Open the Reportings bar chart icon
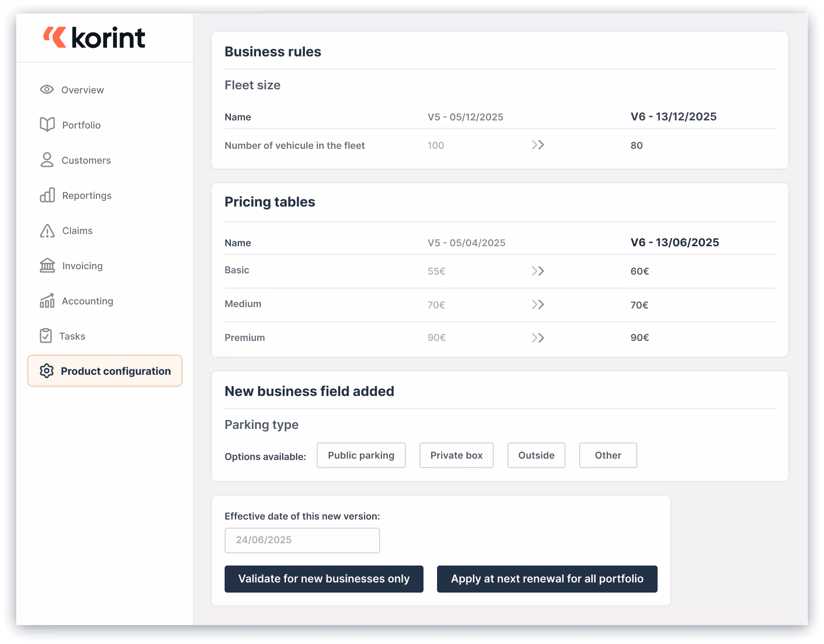 (x=46, y=195)
